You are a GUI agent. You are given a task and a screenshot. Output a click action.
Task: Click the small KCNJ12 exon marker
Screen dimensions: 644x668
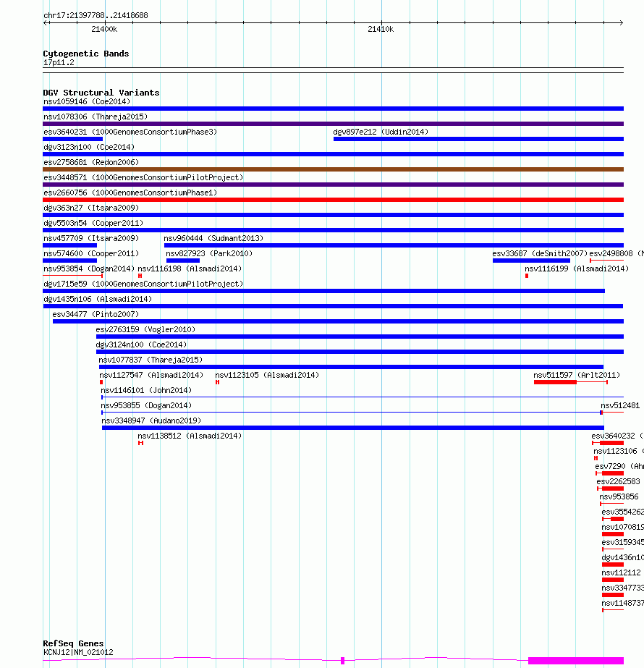342,661
